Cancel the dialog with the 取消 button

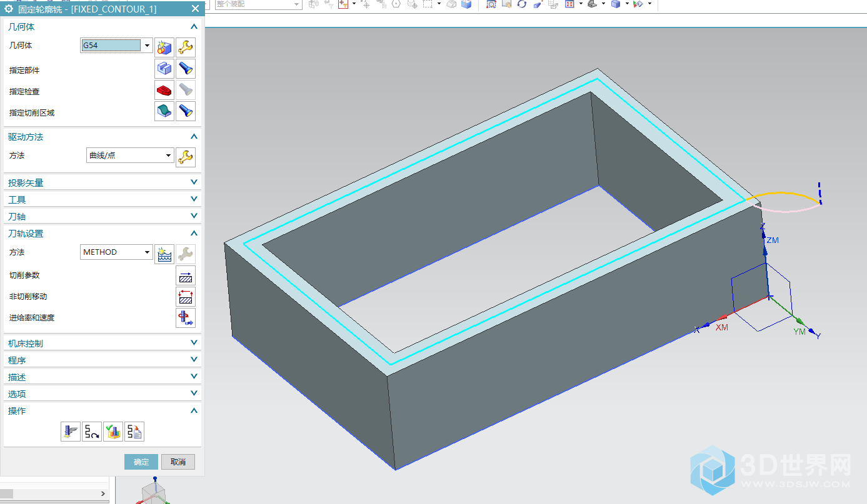coord(178,462)
